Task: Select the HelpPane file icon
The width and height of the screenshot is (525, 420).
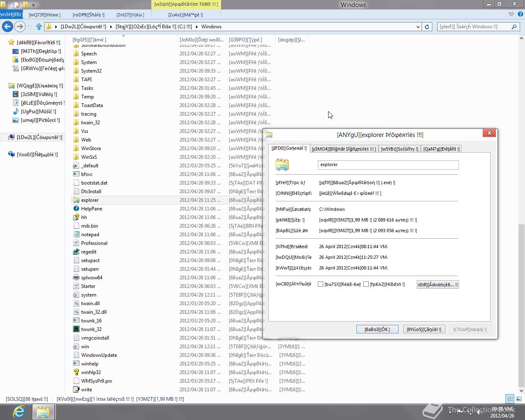Action: pos(76,209)
